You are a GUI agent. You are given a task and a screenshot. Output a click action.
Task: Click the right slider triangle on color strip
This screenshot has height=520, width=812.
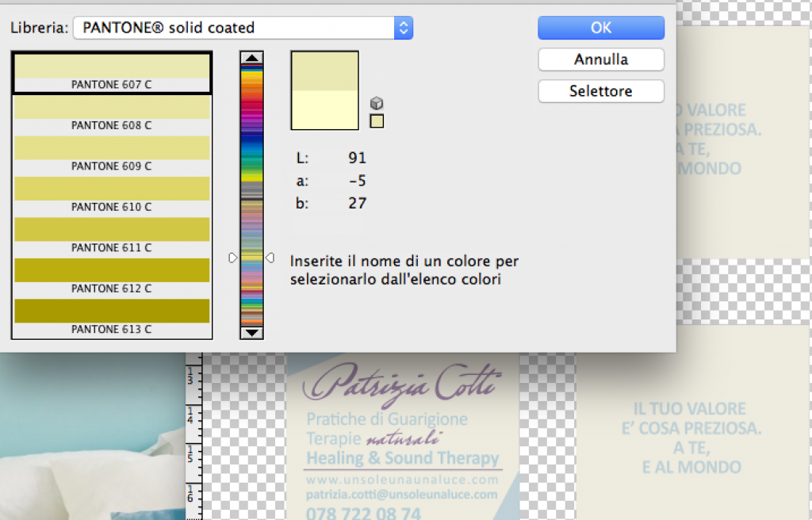click(x=270, y=258)
